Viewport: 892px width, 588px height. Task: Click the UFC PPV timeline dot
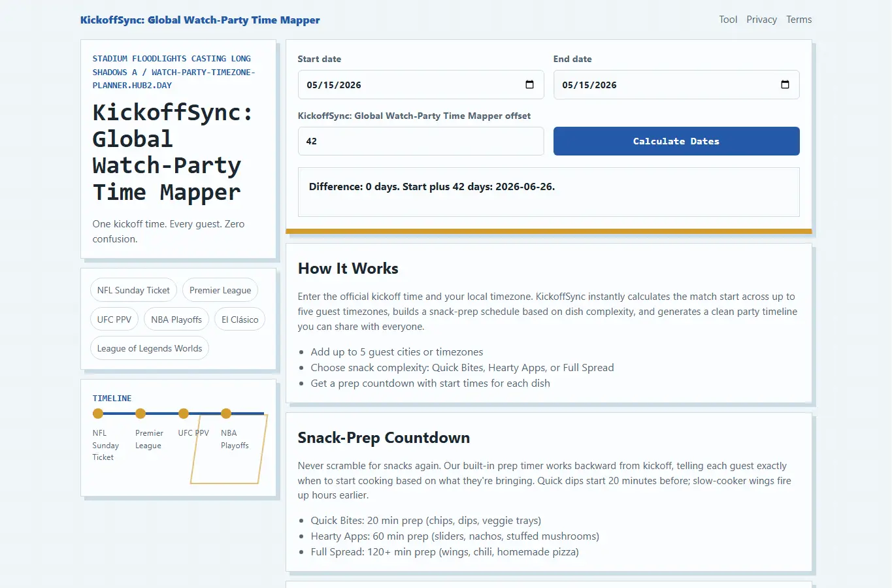184,414
